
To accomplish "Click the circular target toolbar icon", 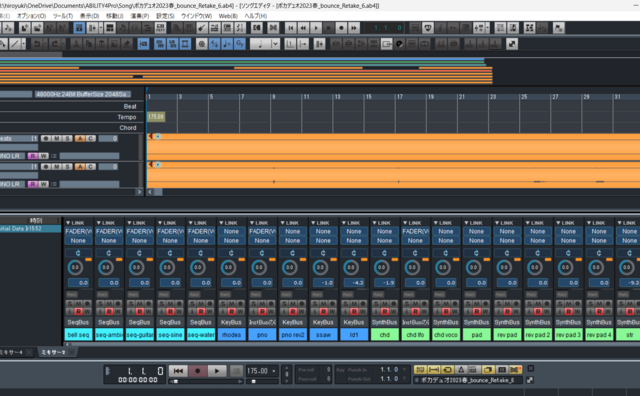I will [201, 44].
